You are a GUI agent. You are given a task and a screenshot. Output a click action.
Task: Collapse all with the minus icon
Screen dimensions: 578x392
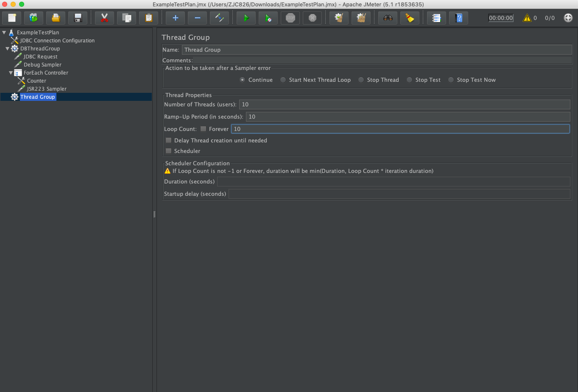click(x=197, y=18)
